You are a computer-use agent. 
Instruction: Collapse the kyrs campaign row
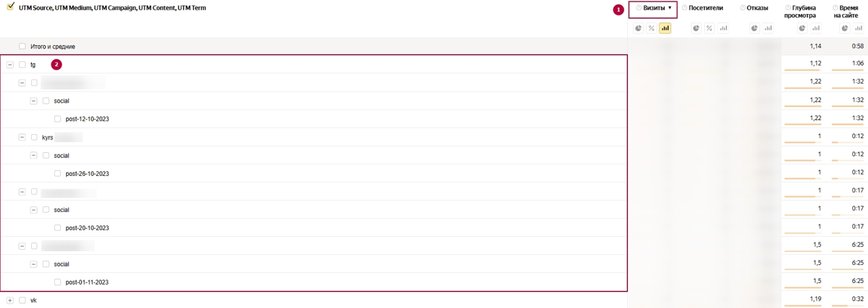pyautogui.click(x=22, y=137)
